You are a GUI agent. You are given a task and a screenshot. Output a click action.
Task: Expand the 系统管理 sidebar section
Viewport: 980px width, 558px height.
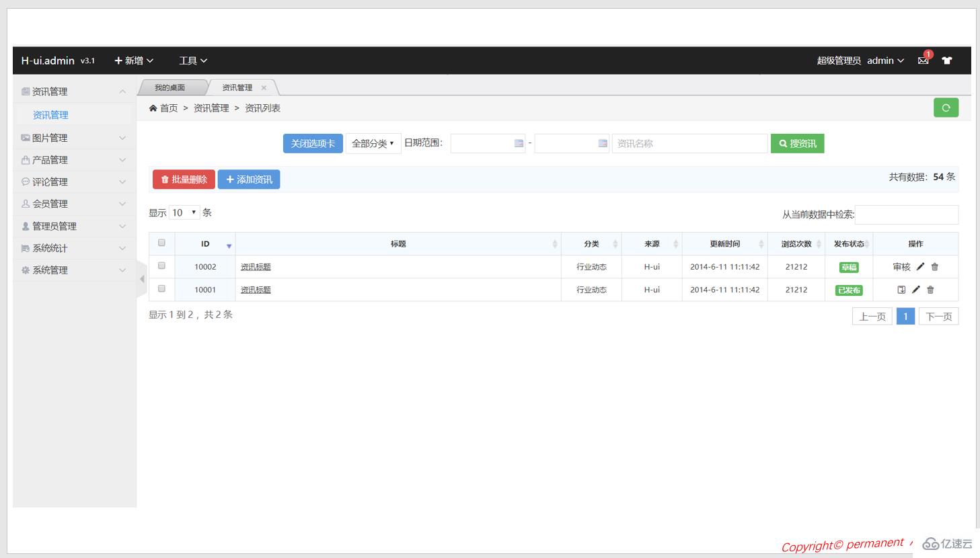tap(75, 270)
